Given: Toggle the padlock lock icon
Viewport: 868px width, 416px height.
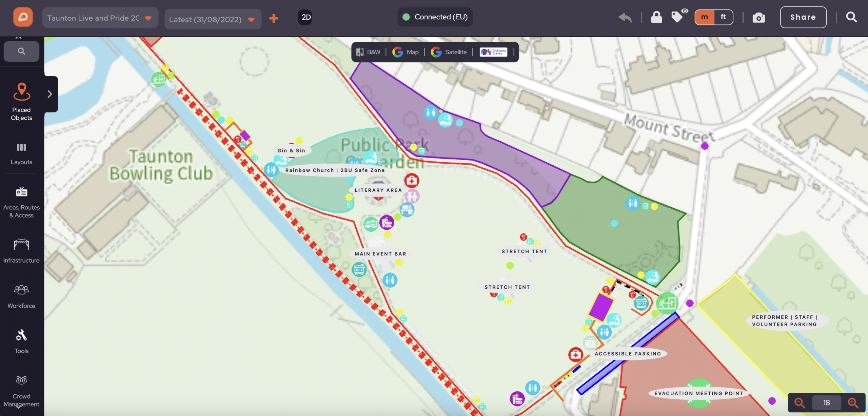Looking at the screenshot, I should click(656, 17).
